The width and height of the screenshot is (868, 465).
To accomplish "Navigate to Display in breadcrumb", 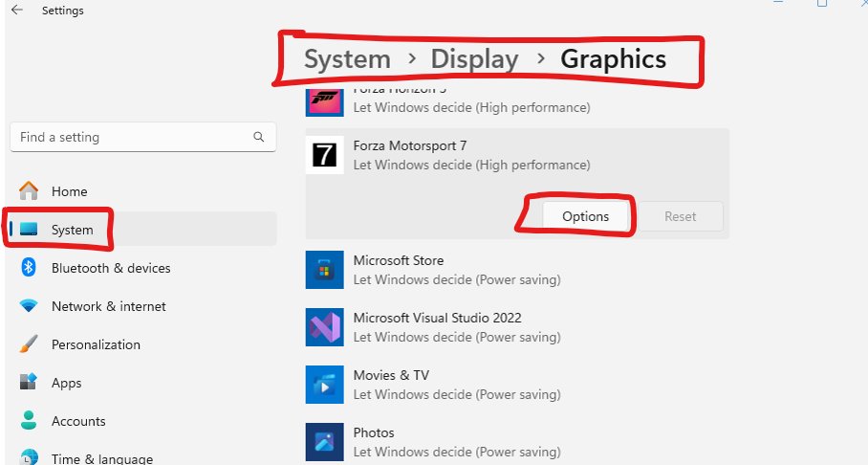I will tap(474, 59).
